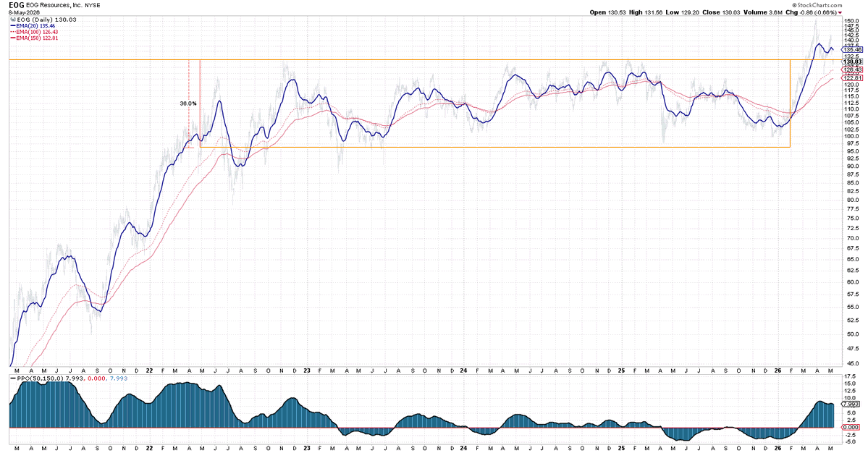This screenshot has height=453, width=868.
Task: Click the Low 129.20 value
Action: [683, 12]
